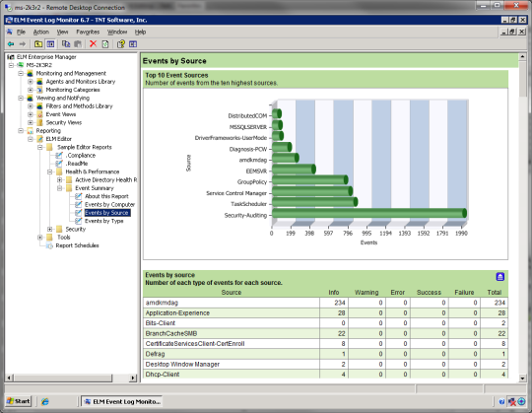
Task: Click the blue icon in Events by source header
Action: pos(500,277)
